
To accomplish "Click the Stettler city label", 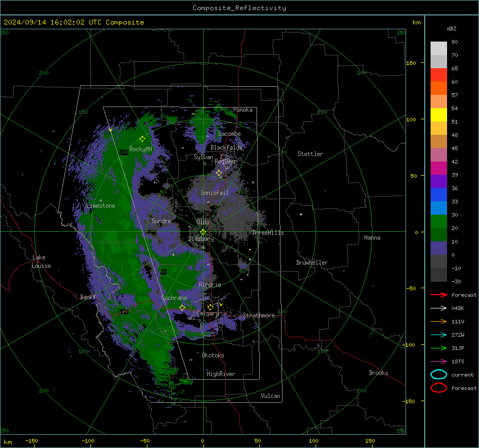I will click(310, 154).
